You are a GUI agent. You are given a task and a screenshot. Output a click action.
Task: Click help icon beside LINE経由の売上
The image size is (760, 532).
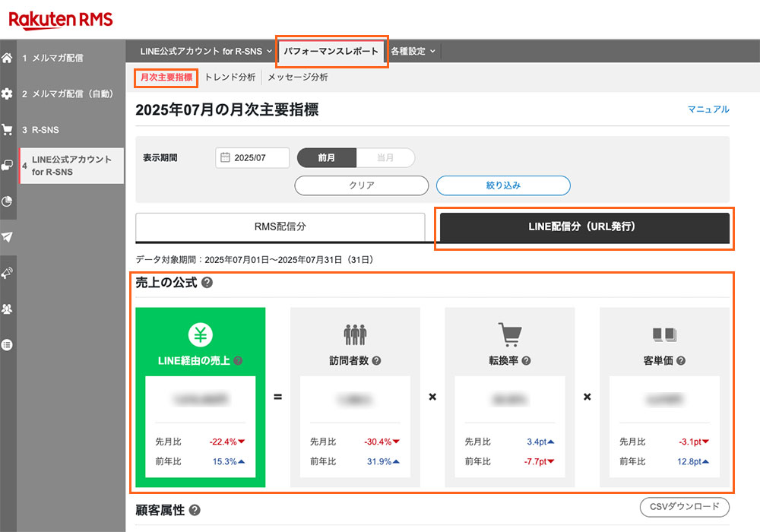tap(237, 360)
